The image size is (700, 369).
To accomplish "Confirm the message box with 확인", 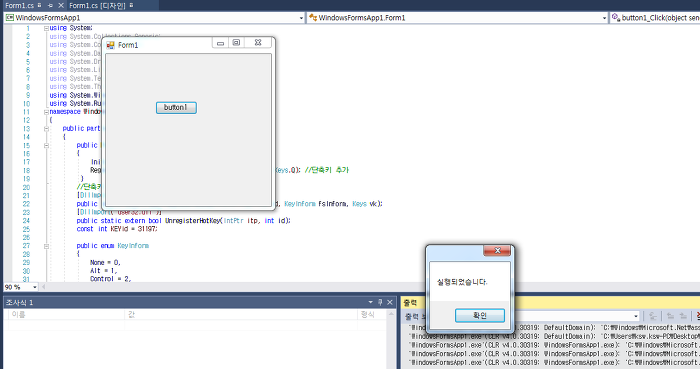I will click(x=480, y=315).
